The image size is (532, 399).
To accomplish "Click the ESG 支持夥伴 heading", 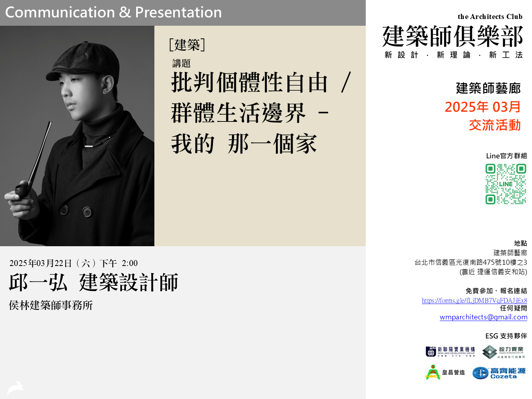I will (x=506, y=336).
